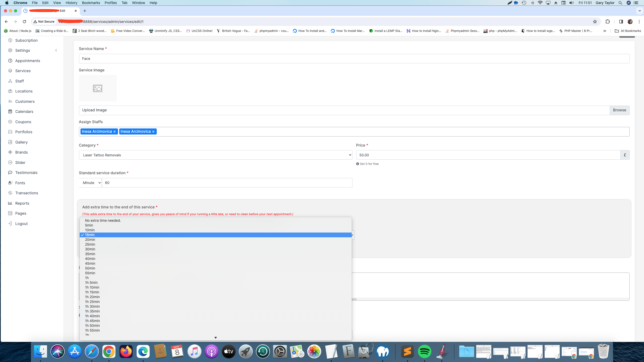
Task: Reload the current page
Action: pos(24,22)
